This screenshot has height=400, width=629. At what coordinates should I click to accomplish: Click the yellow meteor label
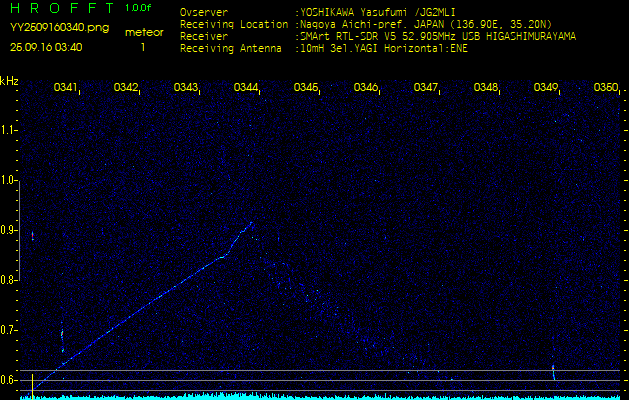143,32
